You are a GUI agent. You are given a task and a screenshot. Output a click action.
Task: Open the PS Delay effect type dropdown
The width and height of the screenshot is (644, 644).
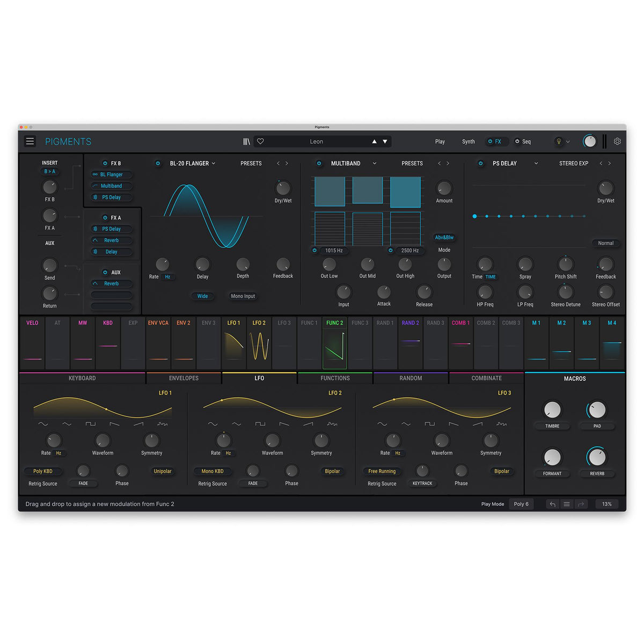pyautogui.click(x=515, y=163)
